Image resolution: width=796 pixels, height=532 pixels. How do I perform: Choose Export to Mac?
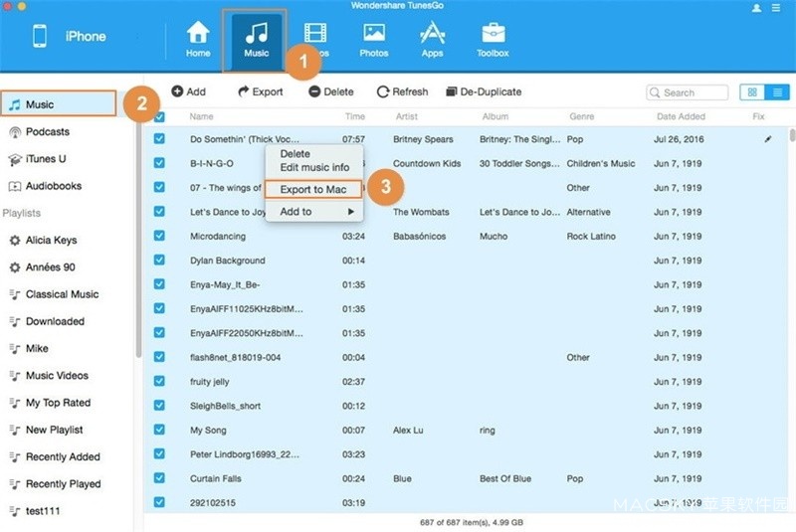point(313,189)
